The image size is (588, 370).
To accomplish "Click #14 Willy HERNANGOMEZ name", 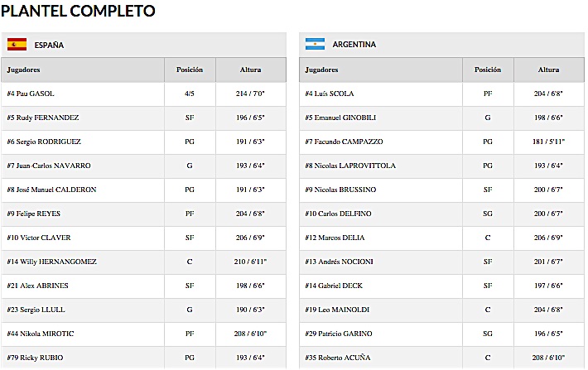I will 51,262.
